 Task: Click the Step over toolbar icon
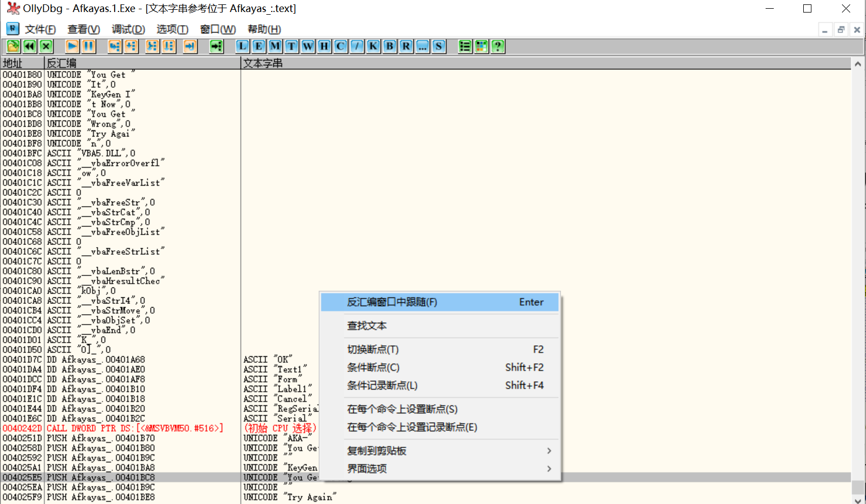coord(131,46)
